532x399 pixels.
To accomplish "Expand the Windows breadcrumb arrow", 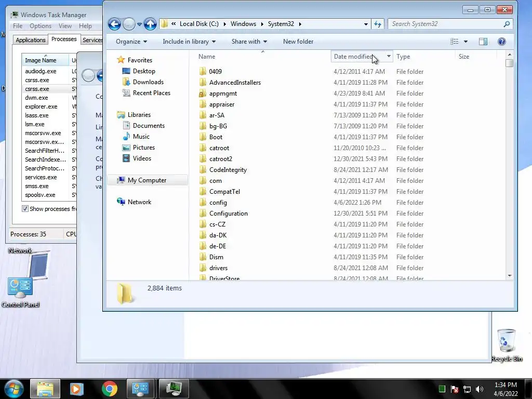I will click(262, 24).
